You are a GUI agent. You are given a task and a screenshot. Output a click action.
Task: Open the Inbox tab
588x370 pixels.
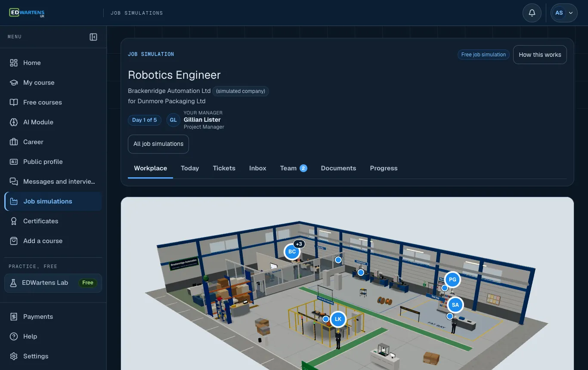pyautogui.click(x=257, y=168)
